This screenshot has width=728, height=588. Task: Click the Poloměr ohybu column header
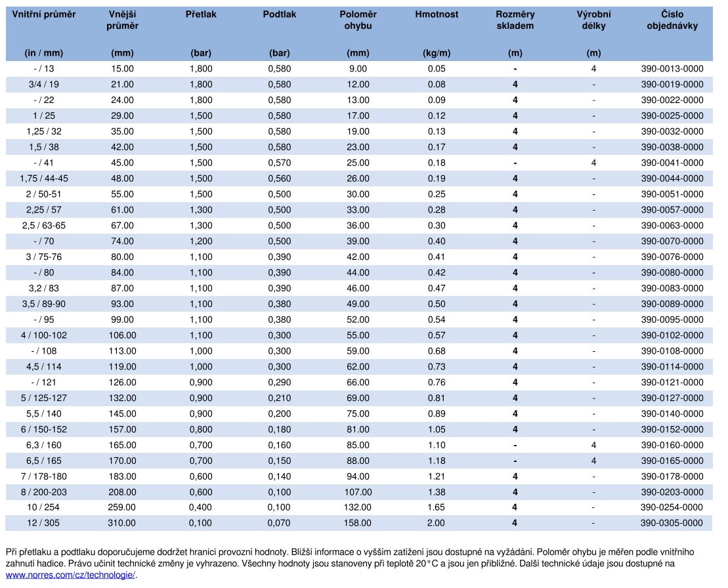point(358,20)
